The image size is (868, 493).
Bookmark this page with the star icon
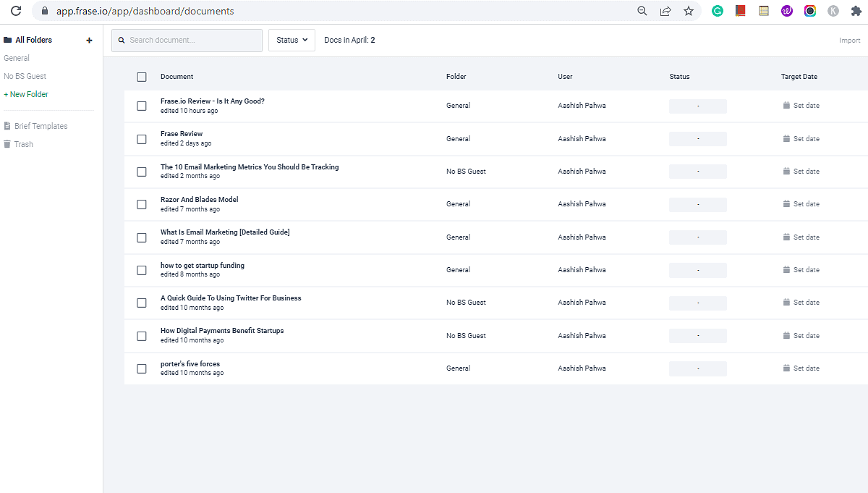pos(688,11)
